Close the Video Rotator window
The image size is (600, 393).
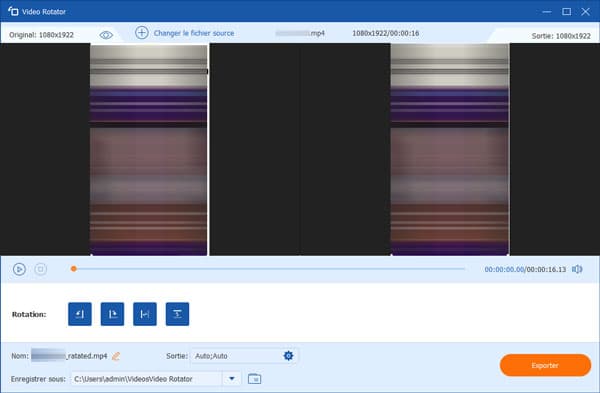click(585, 11)
